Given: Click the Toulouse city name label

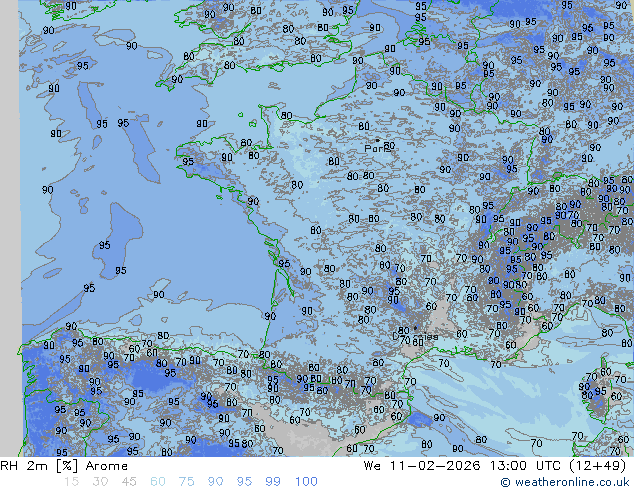Looking at the screenshot, I should coord(422,337).
